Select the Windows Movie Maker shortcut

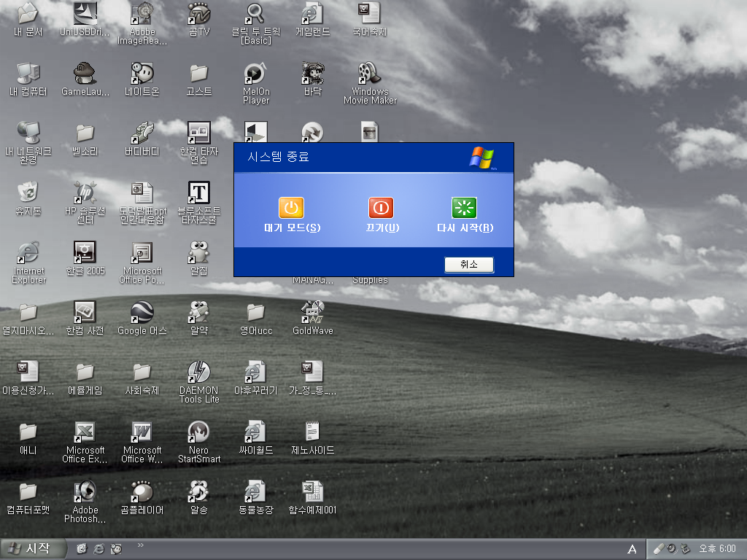[x=370, y=84]
